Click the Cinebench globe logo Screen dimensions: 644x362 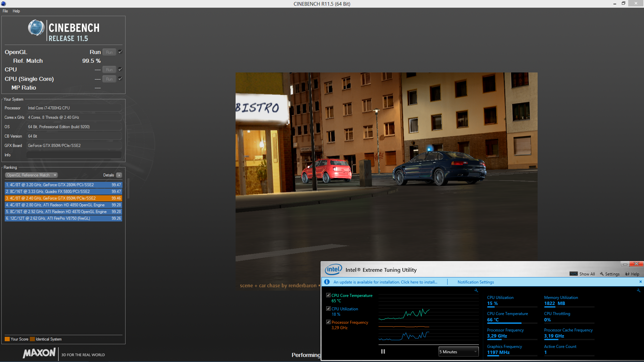(x=36, y=28)
